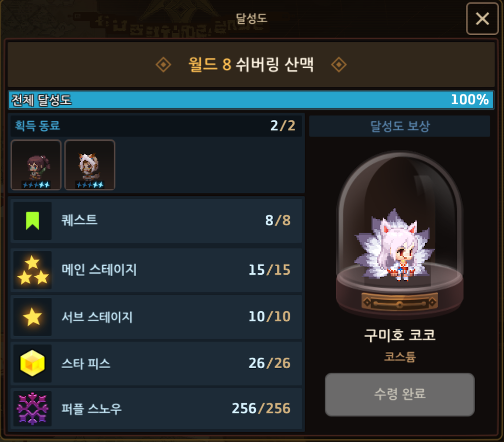Open the 스타 피스 26/26 row
504x442 pixels.
point(156,363)
